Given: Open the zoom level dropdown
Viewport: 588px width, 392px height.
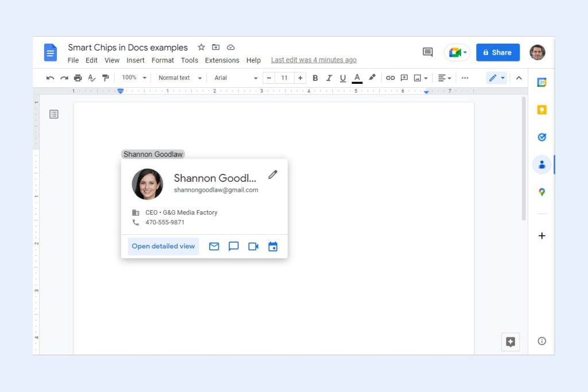Looking at the screenshot, I should [x=133, y=77].
